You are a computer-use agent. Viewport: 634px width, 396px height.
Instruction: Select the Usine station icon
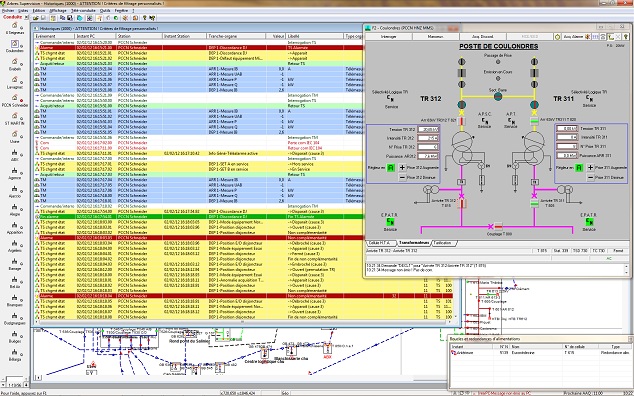coord(15,135)
